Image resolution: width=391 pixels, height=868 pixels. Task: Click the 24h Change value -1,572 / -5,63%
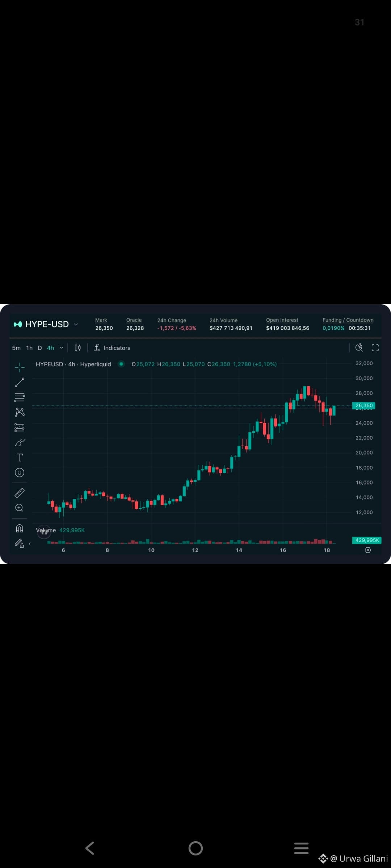177,328
